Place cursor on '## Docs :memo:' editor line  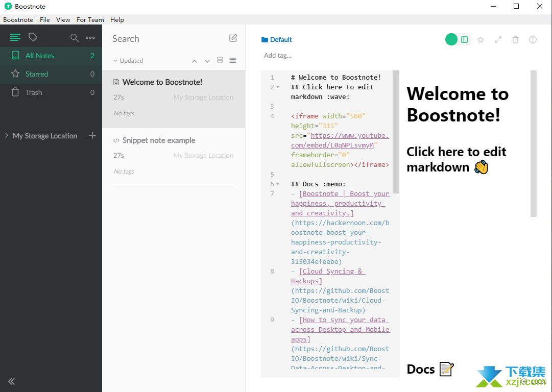[318, 184]
